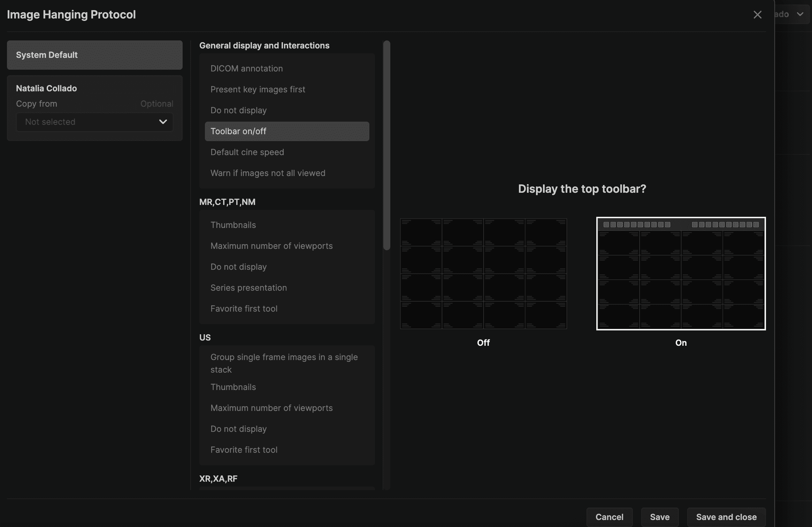Click the Save button
This screenshot has height=527, width=812.
(659, 517)
